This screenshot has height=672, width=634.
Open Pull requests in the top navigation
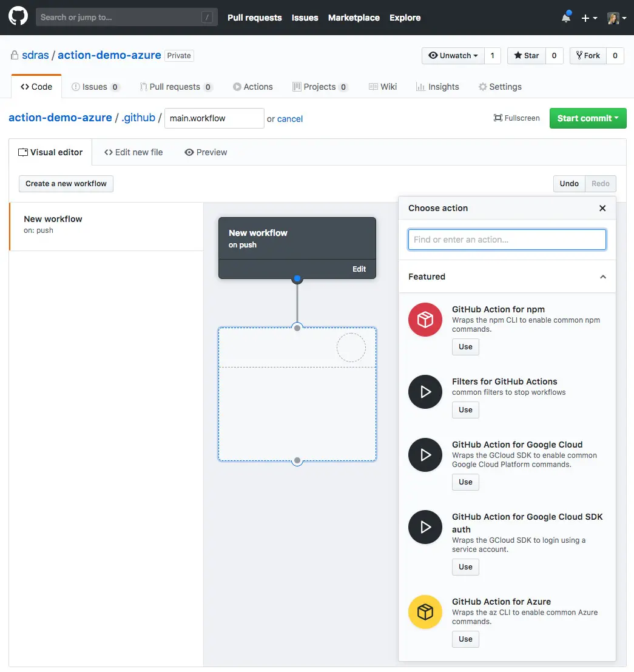point(255,18)
